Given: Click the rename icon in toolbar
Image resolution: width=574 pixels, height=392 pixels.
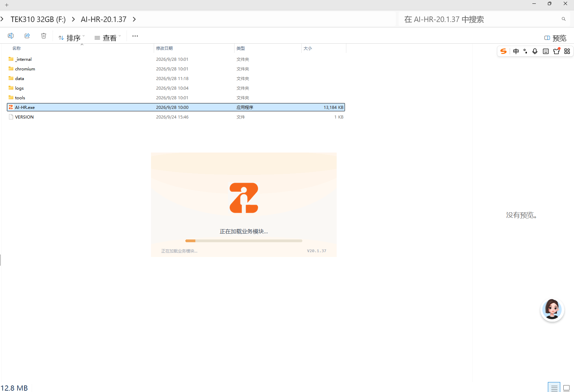Looking at the screenshot, I should [11, 36].
